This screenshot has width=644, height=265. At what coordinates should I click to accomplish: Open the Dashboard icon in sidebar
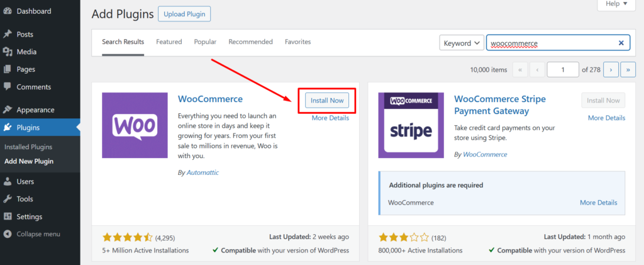[x=8, y=11]
